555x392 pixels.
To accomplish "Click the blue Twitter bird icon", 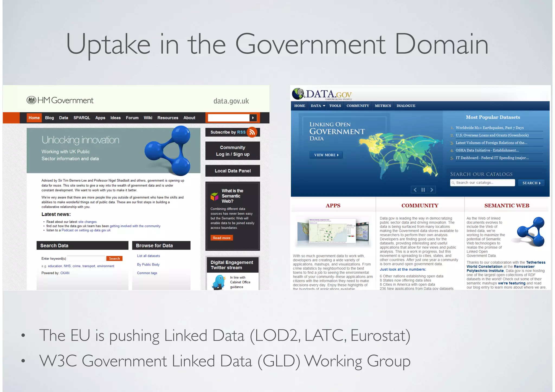I will 219,282.
